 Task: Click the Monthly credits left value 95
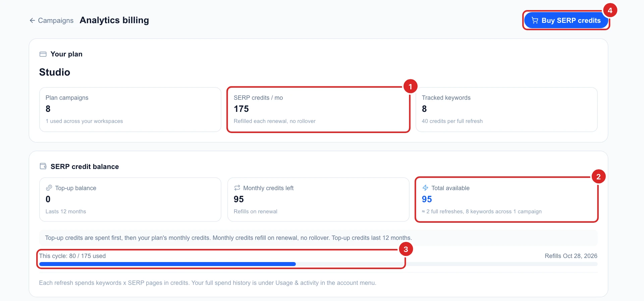click(x=239, y=199)
